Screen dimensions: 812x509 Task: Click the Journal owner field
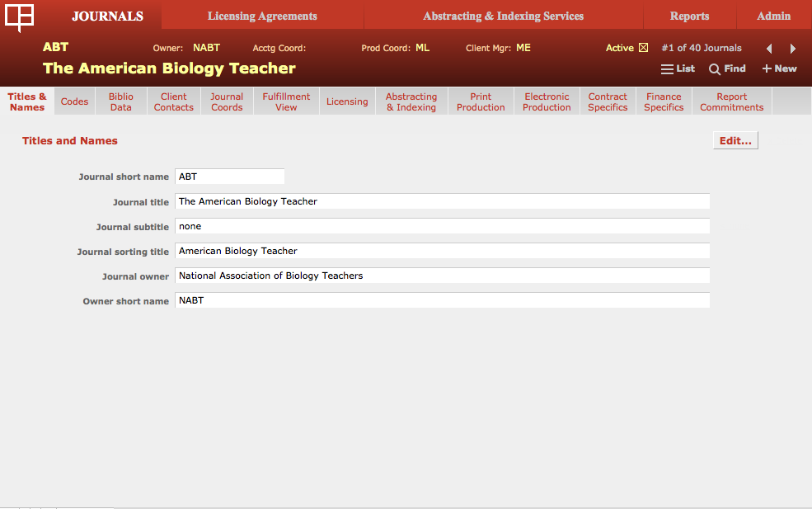(x=442, y=276)
